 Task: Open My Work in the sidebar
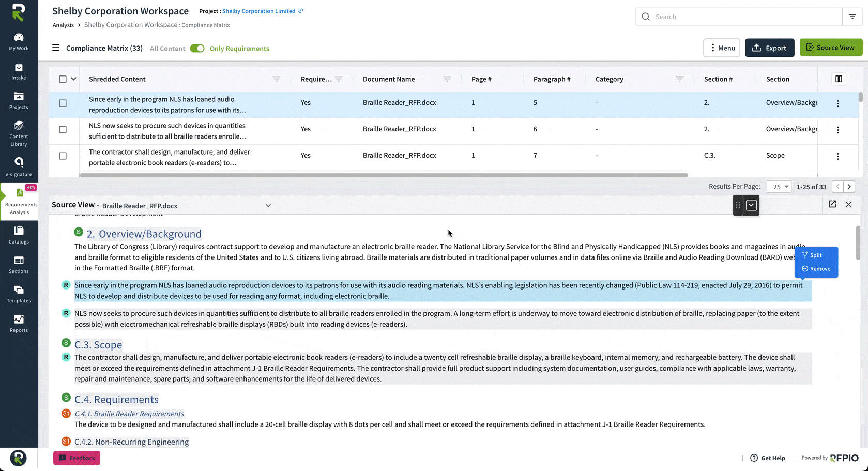(19, 42)
